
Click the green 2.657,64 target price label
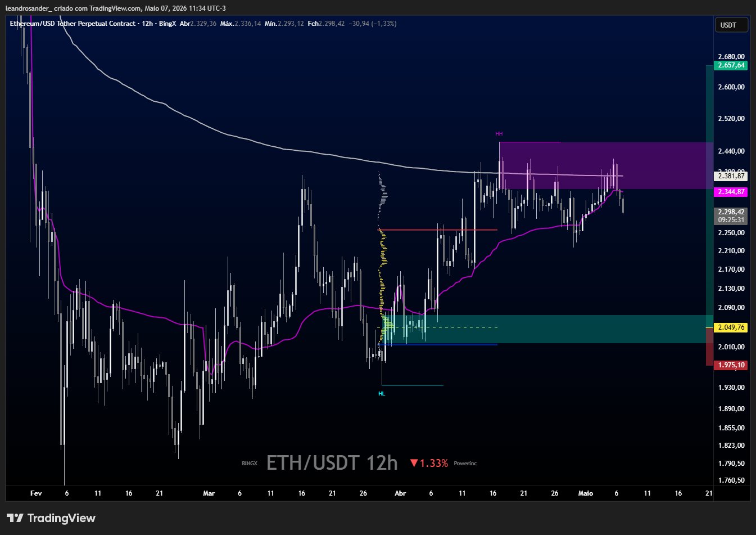pyautogui.click(x=731, y=65)
